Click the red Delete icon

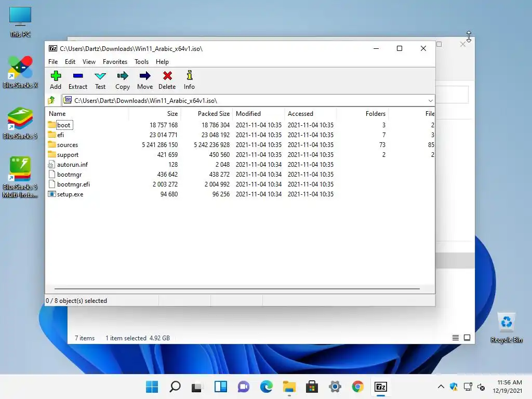[x=167, y=76]
